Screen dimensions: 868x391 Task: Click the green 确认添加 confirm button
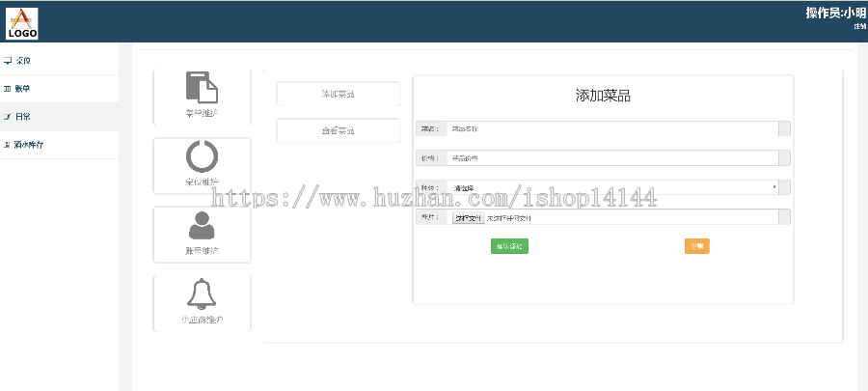(509, 246)
